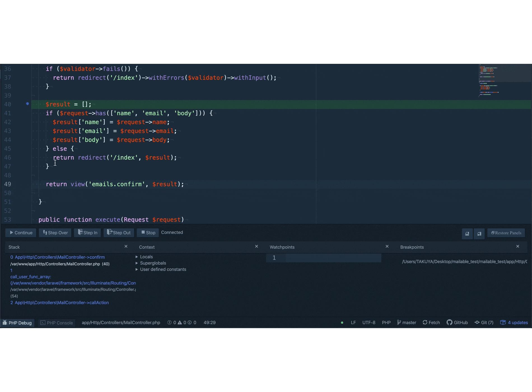532x392 pixels.
Task: Click the Step Over button
Action: coord(55,233)
